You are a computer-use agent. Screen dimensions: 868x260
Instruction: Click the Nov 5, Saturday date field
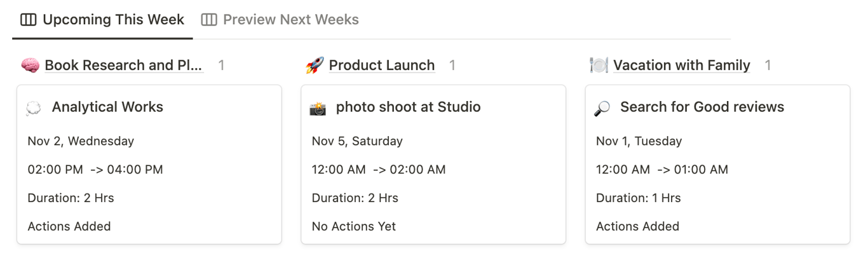357,141
